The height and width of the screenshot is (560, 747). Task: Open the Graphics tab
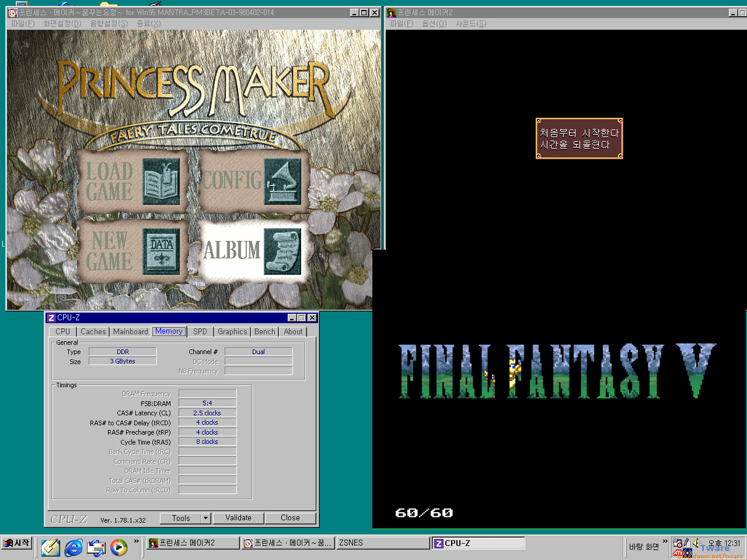point(232,331)
